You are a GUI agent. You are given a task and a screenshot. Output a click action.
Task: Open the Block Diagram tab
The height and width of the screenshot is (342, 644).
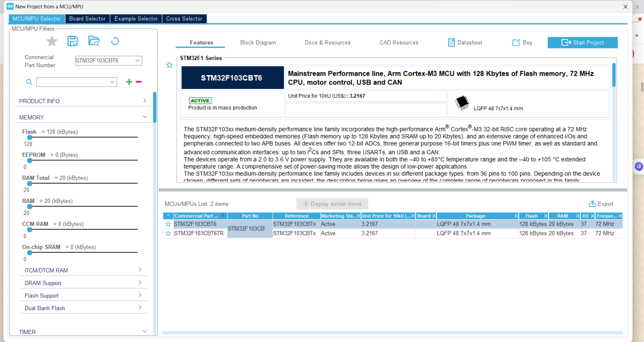pos(258,43)
